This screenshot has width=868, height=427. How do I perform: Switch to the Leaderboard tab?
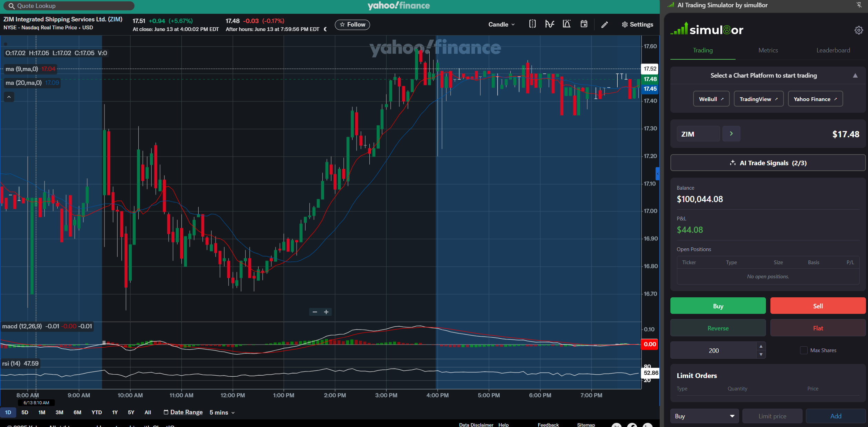click(833, 50)
